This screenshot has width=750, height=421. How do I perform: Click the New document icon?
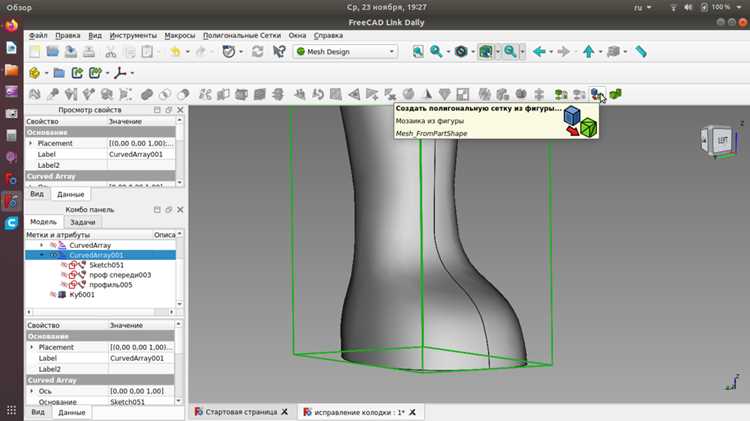point(34,52)
